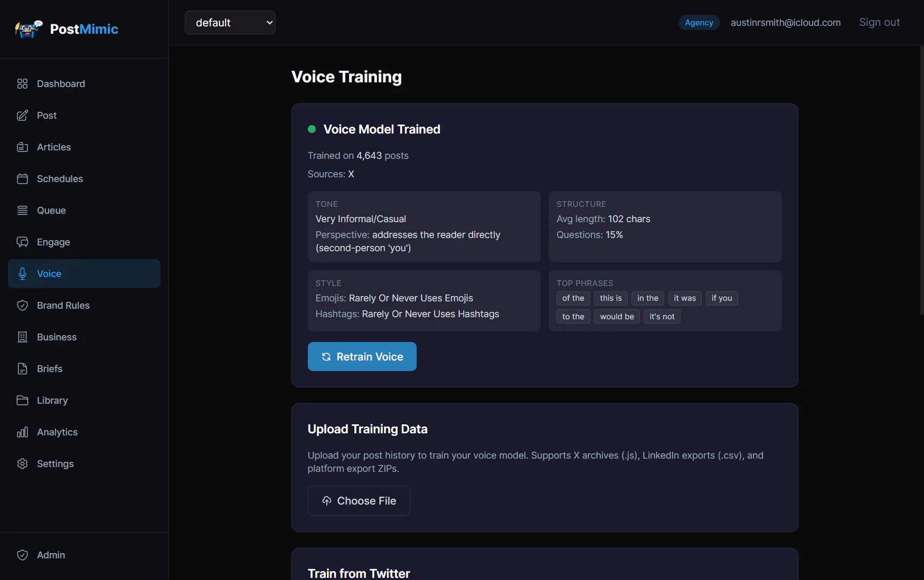Click the Queue list icon
This screenshot has width=924, height=580.
tap(22, 211)
